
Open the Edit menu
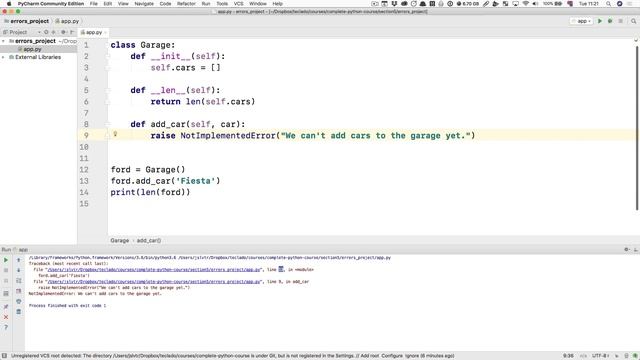(108, 4)
